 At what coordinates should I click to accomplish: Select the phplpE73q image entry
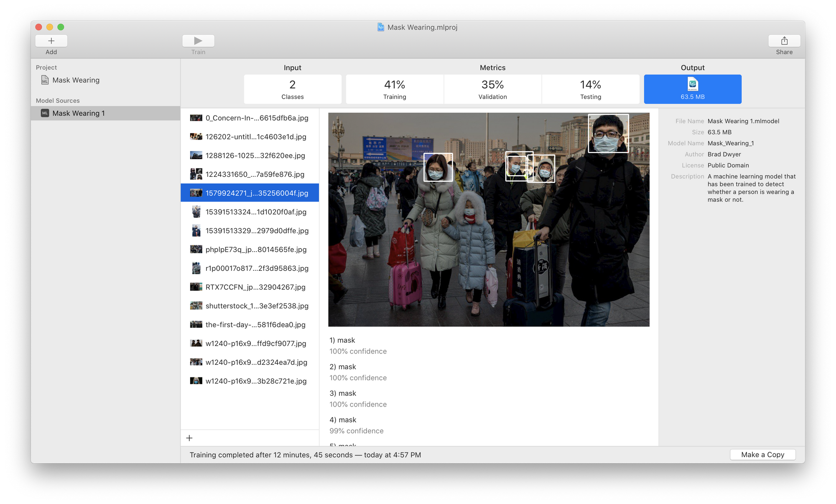(255, 249)
